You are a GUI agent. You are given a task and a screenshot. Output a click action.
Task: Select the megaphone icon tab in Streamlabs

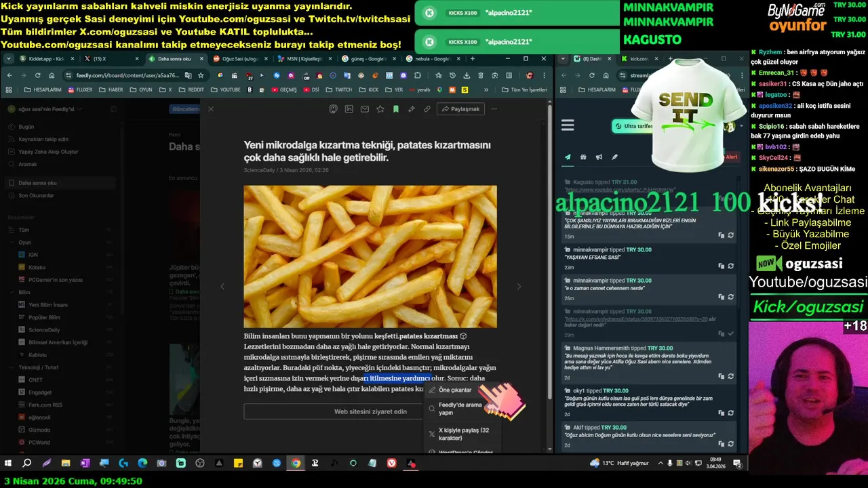click(599, 157)
